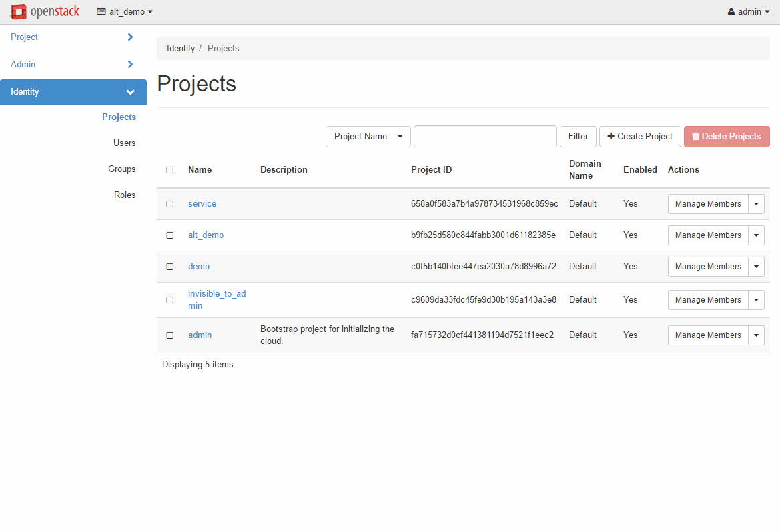Open actions dropdown arrow for alt_demo project
Screen dimensions: 780x532
point(756,235)
